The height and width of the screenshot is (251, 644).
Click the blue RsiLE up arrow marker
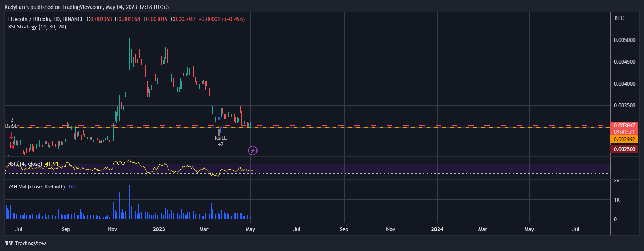(221, 129)
